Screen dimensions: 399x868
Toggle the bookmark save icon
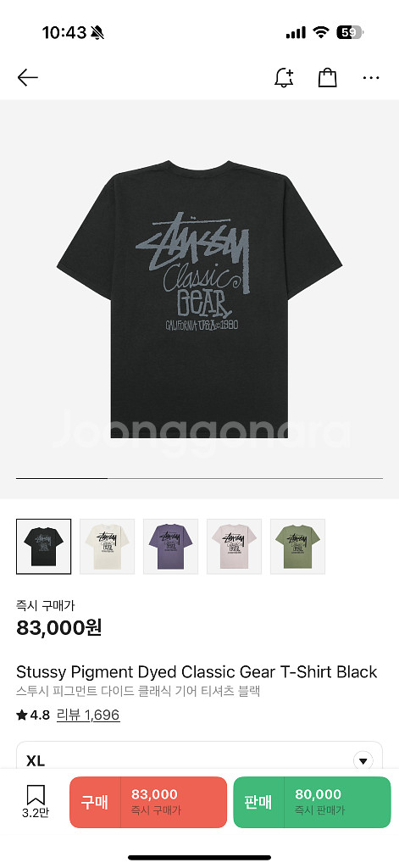tap(36, 795)
